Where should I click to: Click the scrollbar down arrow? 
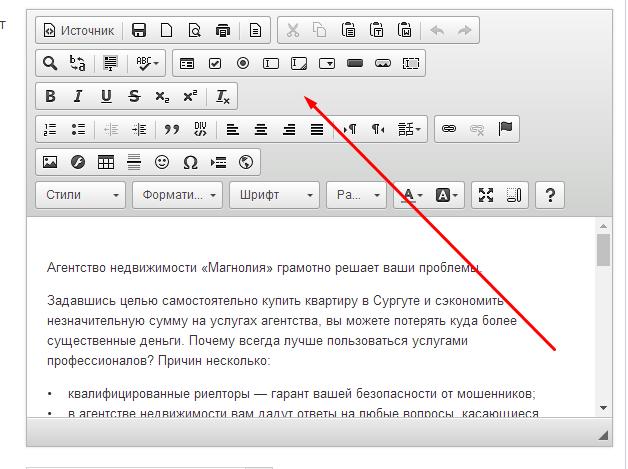[x=604, y=408]
